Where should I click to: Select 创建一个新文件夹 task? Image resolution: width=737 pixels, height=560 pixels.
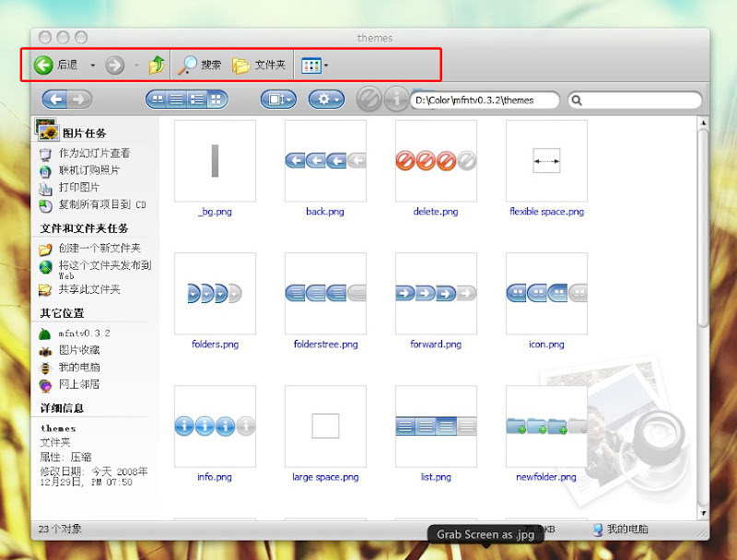(99, 248)
